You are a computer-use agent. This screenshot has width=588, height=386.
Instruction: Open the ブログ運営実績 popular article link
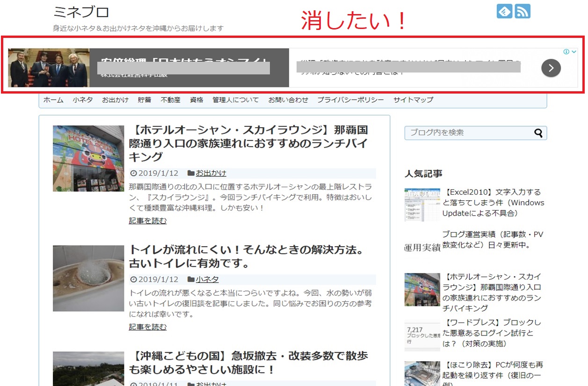493,240
